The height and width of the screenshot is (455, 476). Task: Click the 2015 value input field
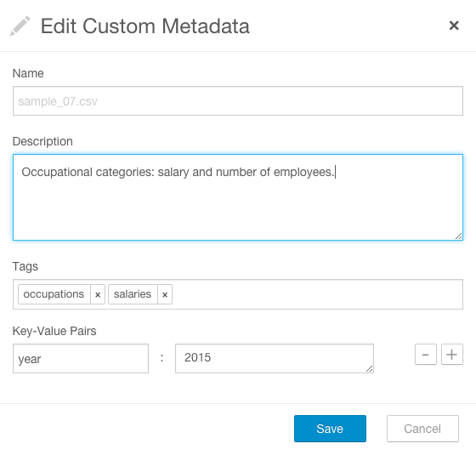274,358
